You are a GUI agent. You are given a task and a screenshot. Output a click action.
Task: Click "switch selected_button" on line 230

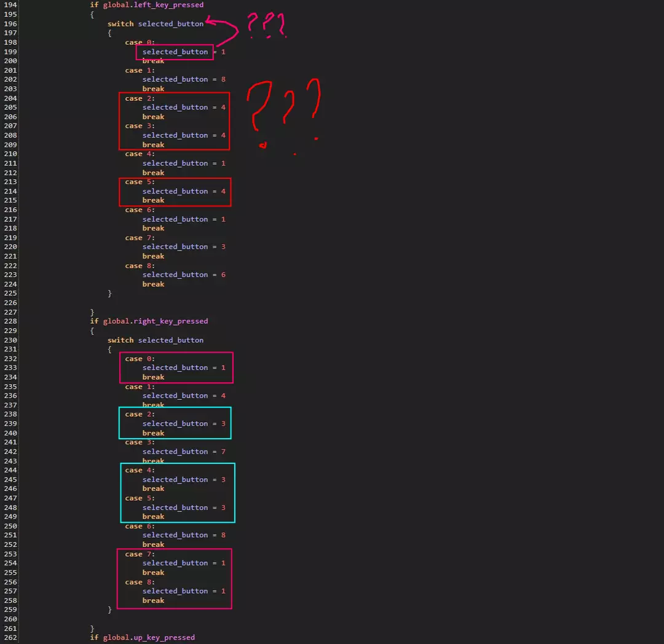[156, 340]
